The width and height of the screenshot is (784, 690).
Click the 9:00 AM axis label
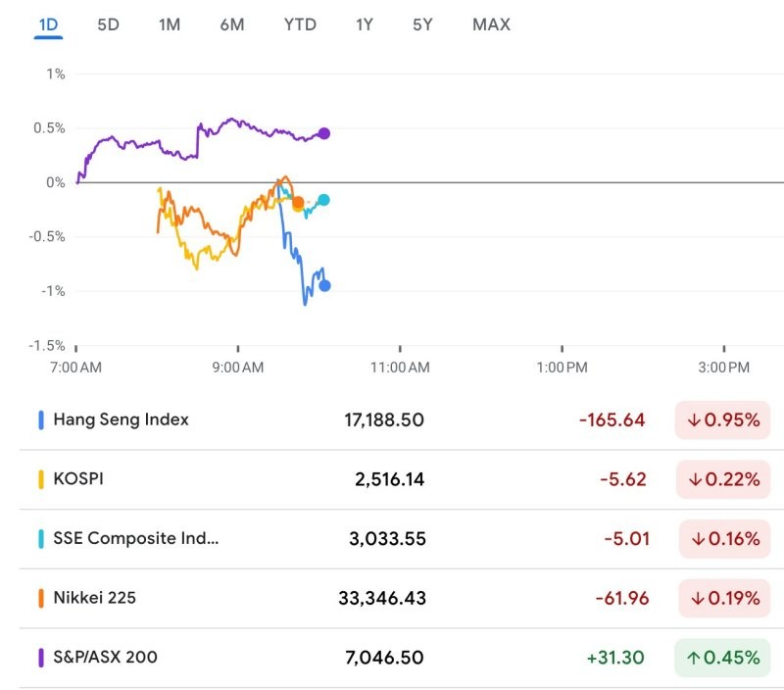(238, 368)
